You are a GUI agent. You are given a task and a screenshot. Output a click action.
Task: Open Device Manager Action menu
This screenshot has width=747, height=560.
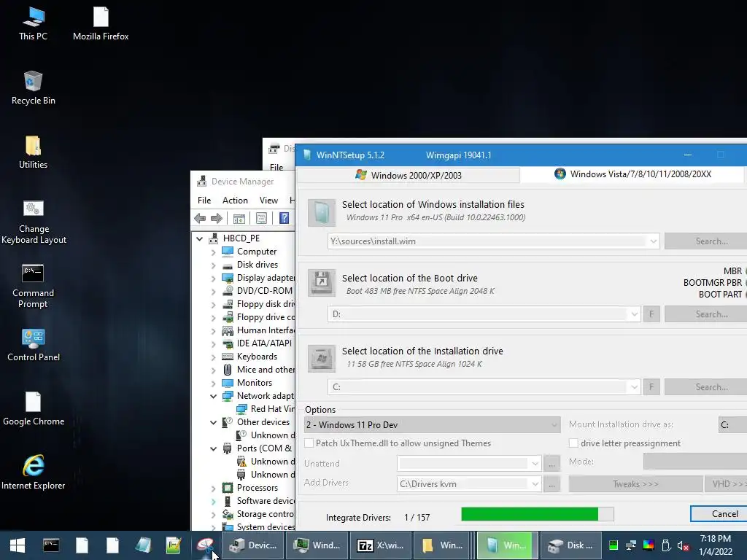[235, 201]
